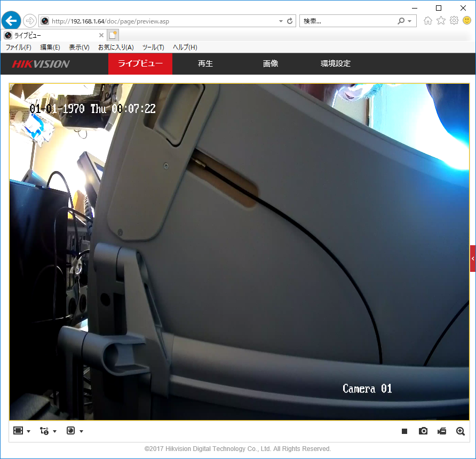
Task: Enable digital zoom magnifier icon
Action: (x=461, y=431)
